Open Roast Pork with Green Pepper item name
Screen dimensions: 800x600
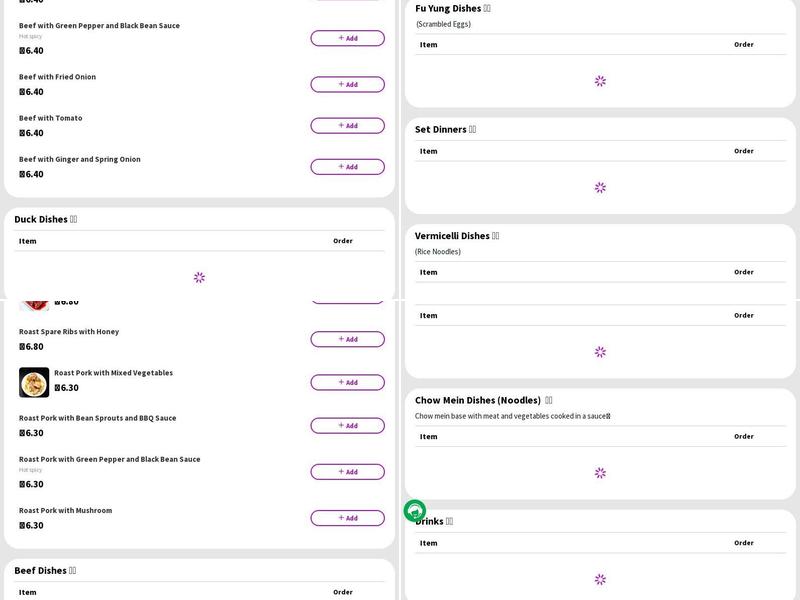tap(109, 459)
